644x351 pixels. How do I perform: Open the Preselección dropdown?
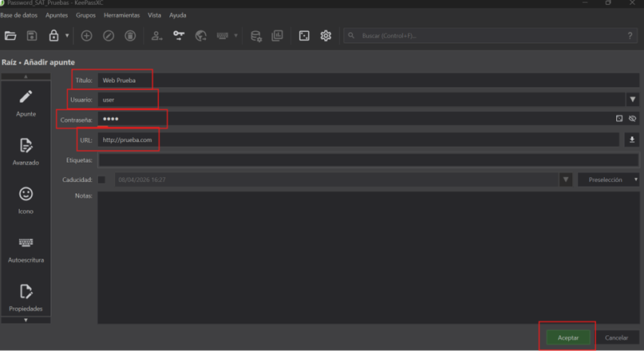pos(608,179)
